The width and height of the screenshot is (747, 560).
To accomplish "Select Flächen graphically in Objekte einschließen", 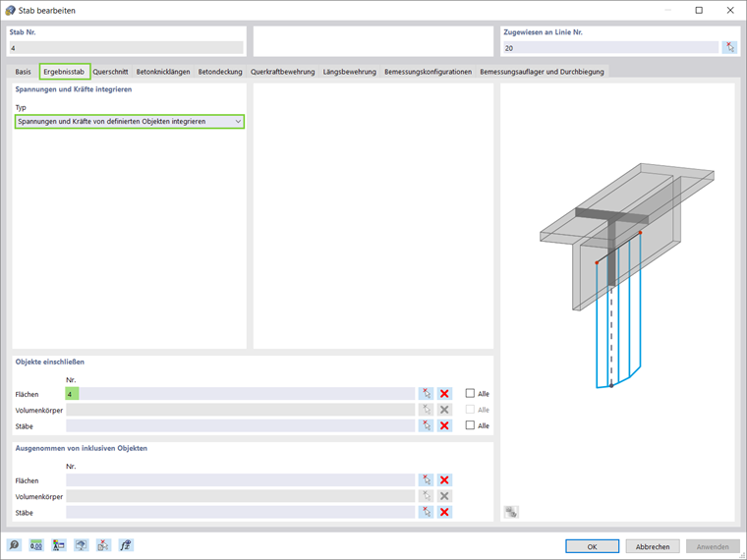I will coord(426,394).
